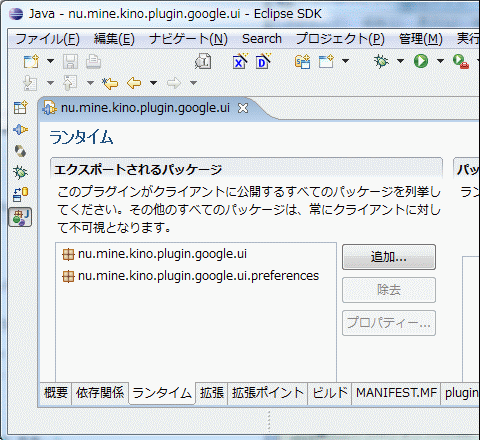Switch to the 拡張ポイント tab

pos(268,393)
